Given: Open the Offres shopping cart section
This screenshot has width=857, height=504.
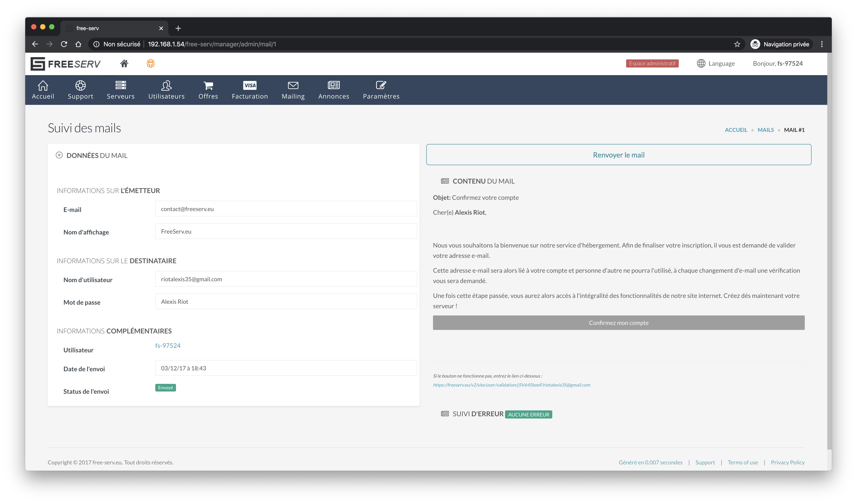Looking at the screenshot, I should pos(208,90).
